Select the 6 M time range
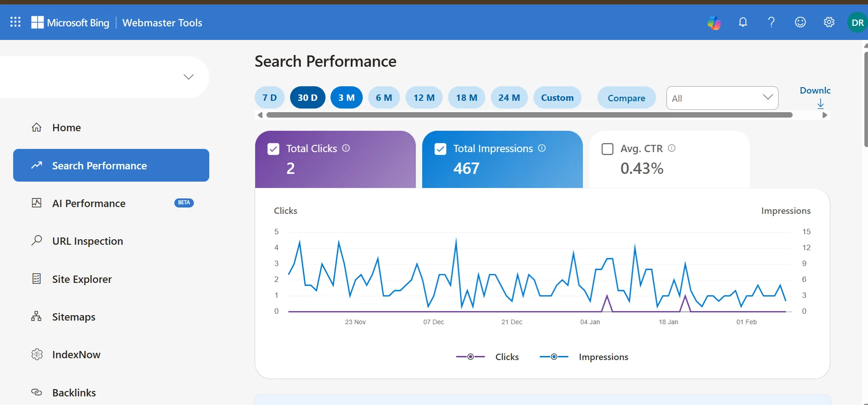This screenshot has width=868, height=405. (384, 98)
